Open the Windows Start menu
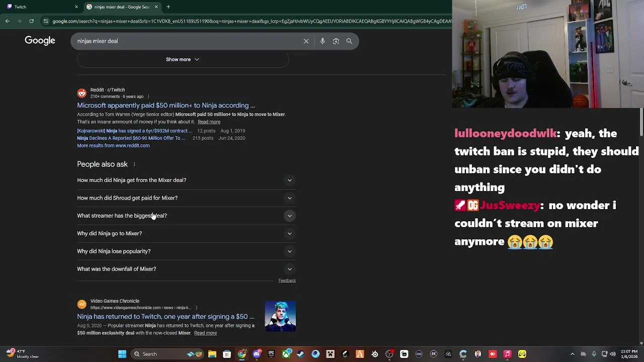 [122, 354]
